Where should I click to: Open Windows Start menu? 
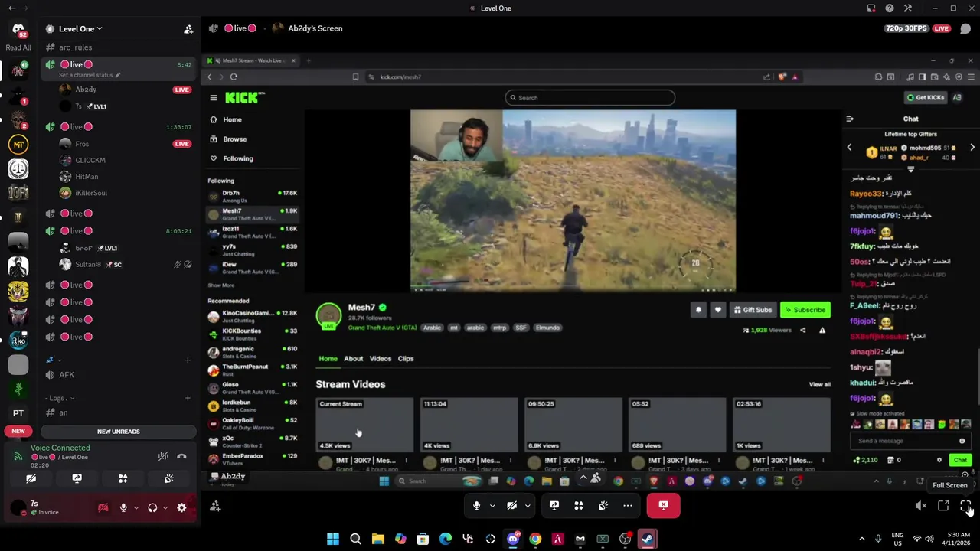pos(333,540)
